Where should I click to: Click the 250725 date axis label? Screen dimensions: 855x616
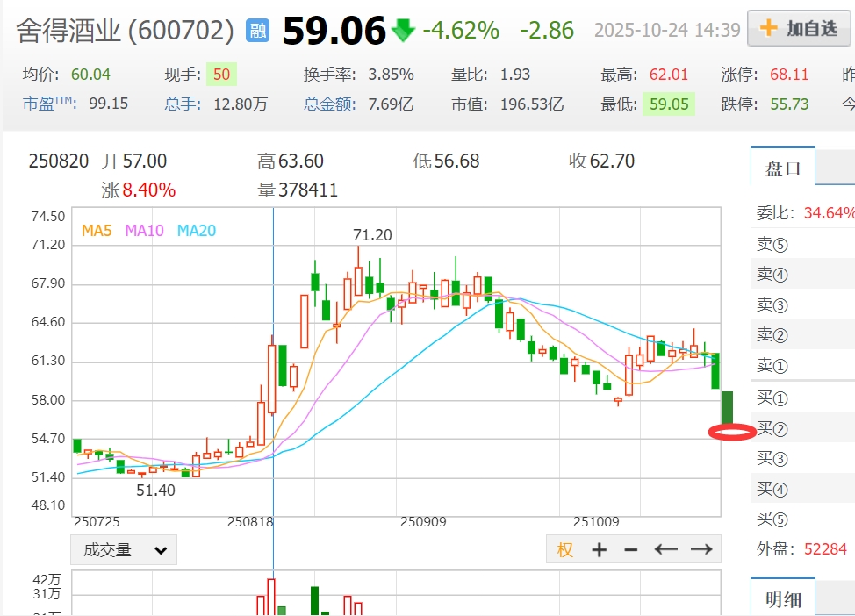click(x=97, y=522)
